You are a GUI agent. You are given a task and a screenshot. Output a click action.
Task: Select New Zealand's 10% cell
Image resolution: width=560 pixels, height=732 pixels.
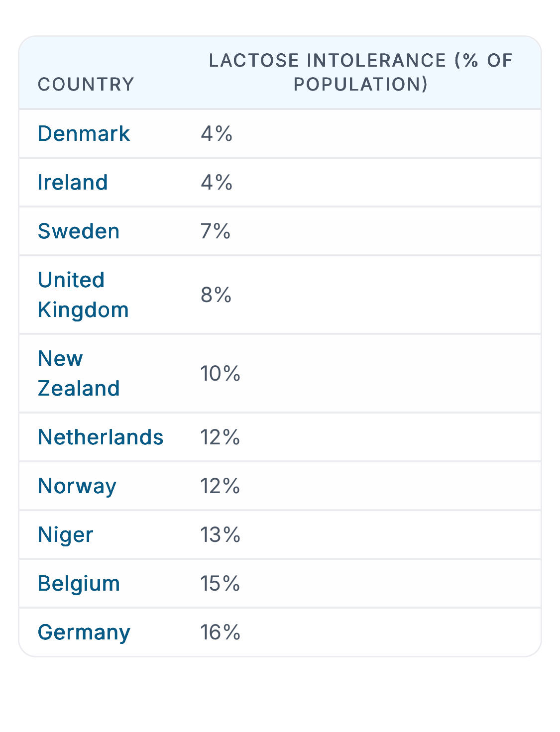220,374
